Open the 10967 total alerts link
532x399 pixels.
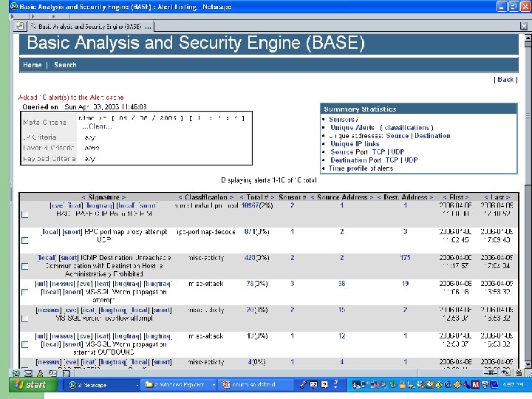point(250,205)
